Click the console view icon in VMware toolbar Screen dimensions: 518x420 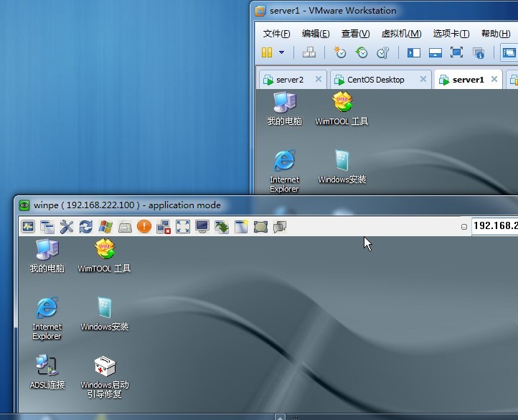click(509, 52)
